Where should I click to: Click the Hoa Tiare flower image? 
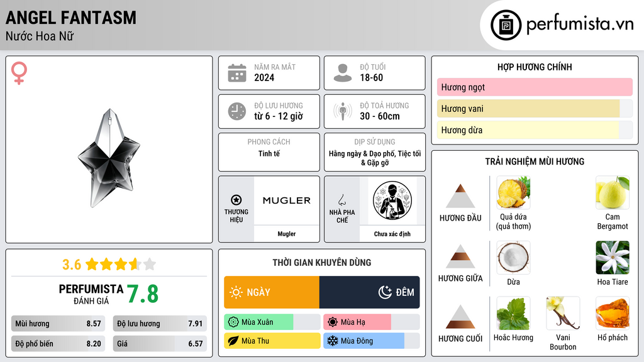(613, 257)
